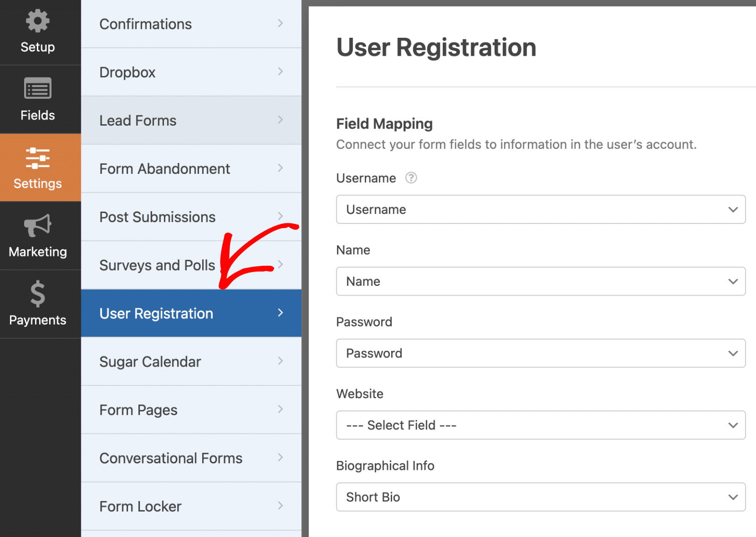756x537 pixels.
Task: Open Form Abandonment settings
Action: point(191,169)
